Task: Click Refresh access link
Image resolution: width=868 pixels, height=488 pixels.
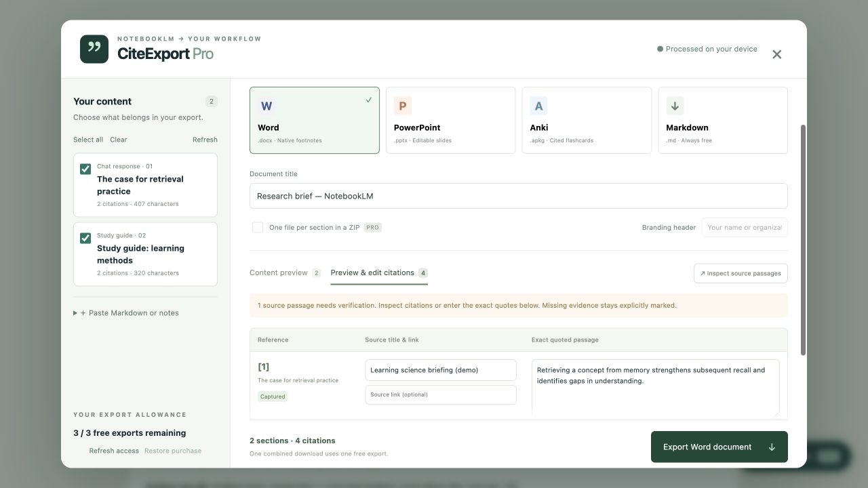Action: coord(114,451)
